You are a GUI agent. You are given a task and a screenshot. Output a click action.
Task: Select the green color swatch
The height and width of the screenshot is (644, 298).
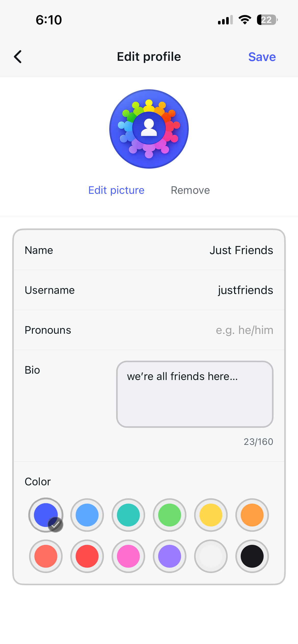pyautogui.click(x=170, y=515)
